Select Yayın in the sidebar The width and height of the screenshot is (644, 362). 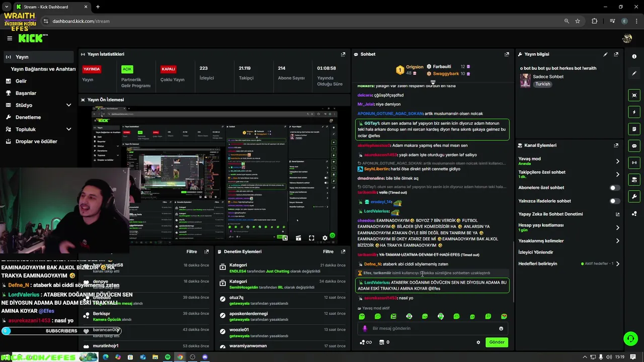(x=38, y=57)
